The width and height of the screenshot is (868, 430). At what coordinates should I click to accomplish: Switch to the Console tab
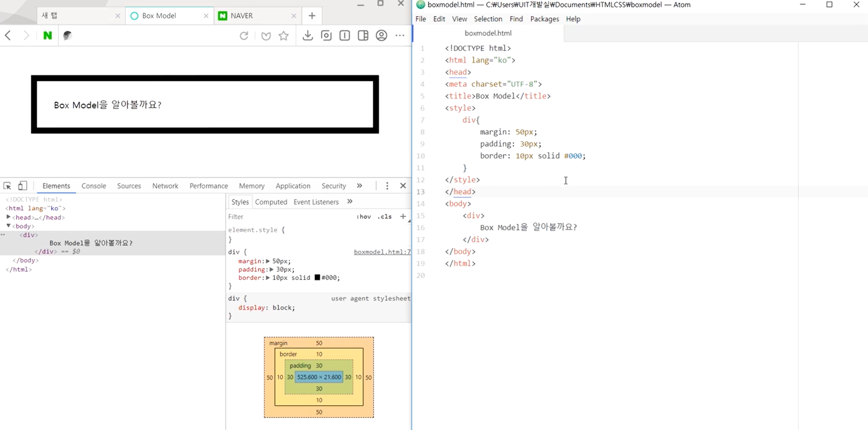coord(94,186)
